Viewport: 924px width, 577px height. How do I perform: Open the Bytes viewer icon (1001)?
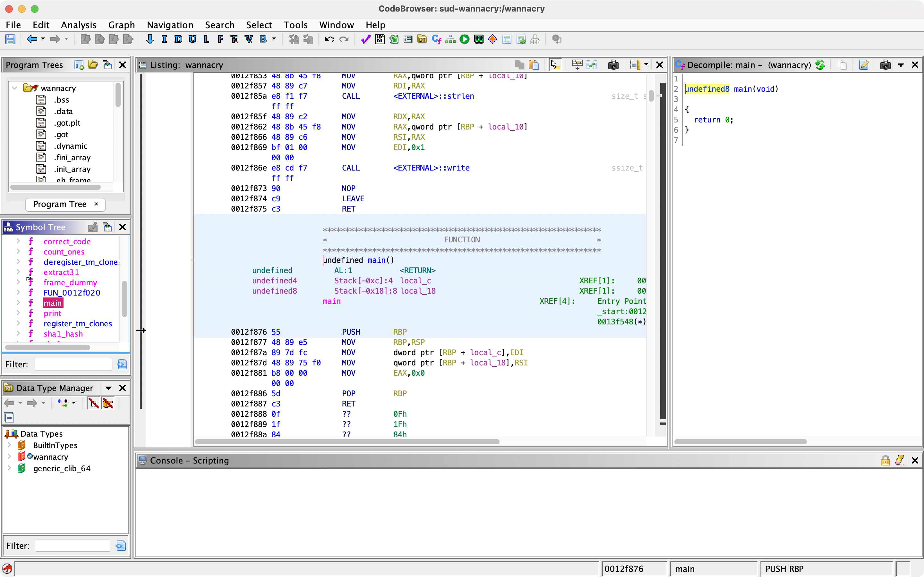click(x=380, y=39)
